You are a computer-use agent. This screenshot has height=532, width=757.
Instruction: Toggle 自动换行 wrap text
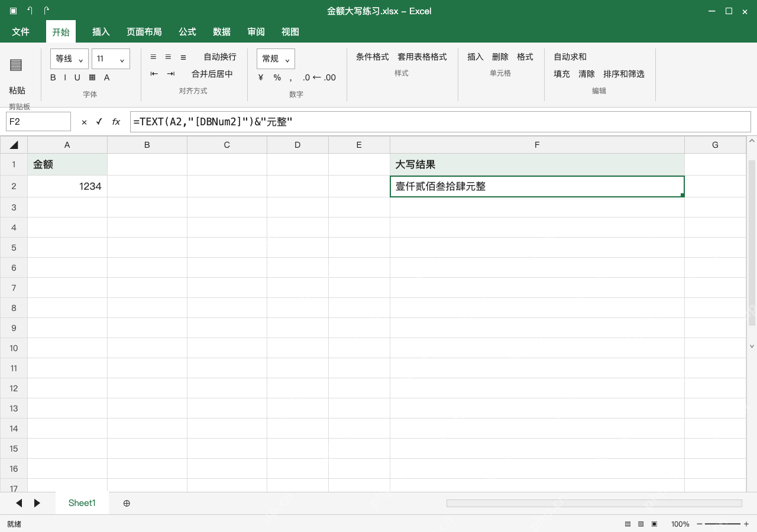pos(220,57)
